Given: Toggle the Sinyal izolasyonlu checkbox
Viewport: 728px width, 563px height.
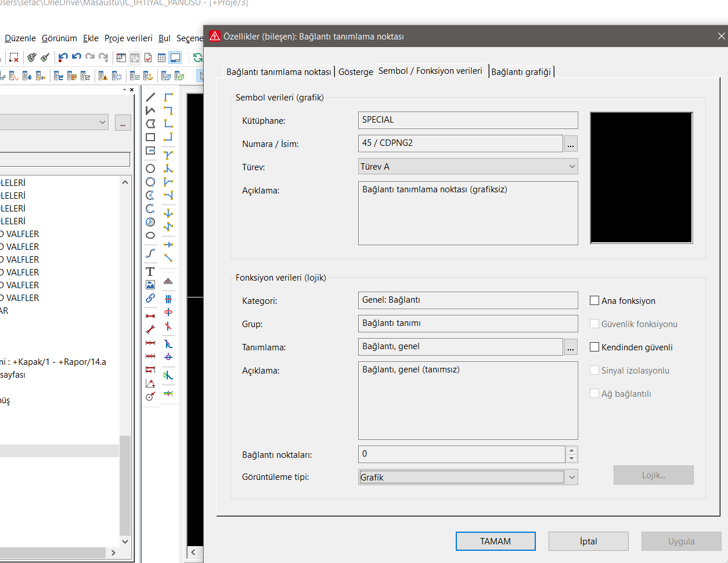Looking at the screenshot, I should [x=594, y=371].
